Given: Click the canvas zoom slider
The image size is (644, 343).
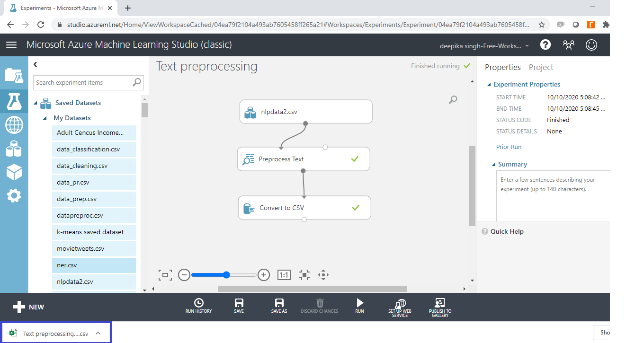Looking at the screenshot, I should pos(224,275).
